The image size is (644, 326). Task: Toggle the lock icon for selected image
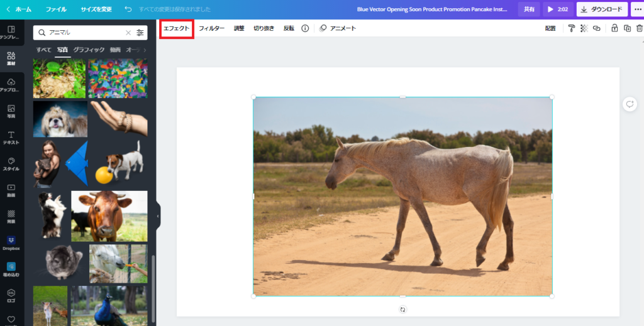pyautogui.click(x=614, y=28)
